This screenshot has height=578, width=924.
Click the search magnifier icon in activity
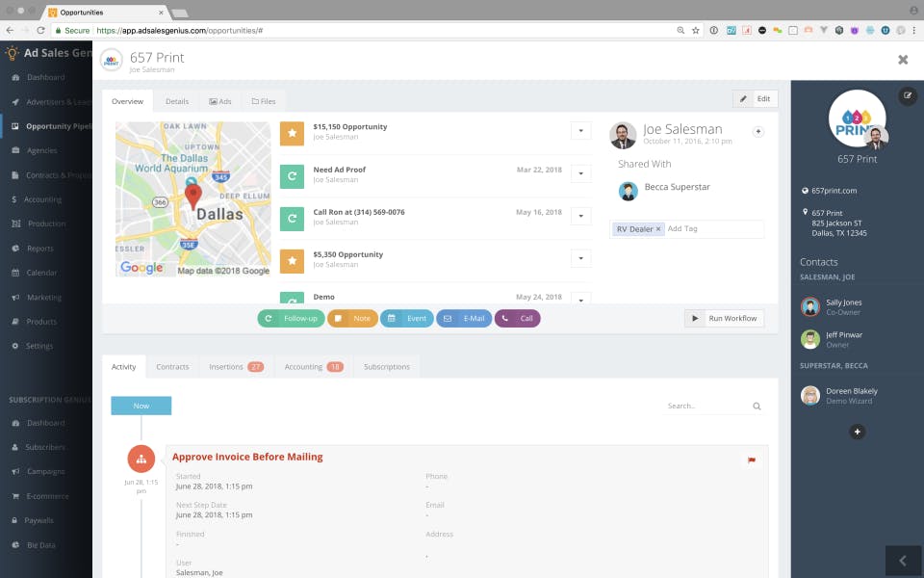tap(757, 407)
